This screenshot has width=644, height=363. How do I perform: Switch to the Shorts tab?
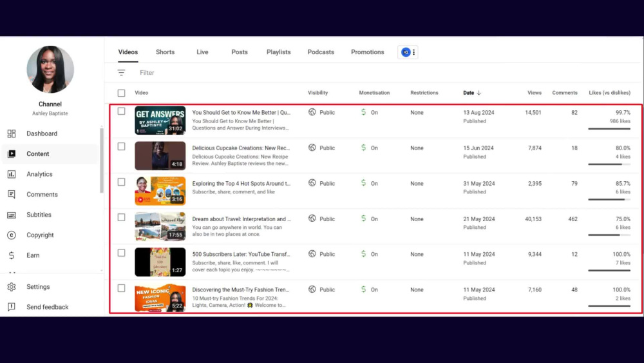[x=165, y=52]
